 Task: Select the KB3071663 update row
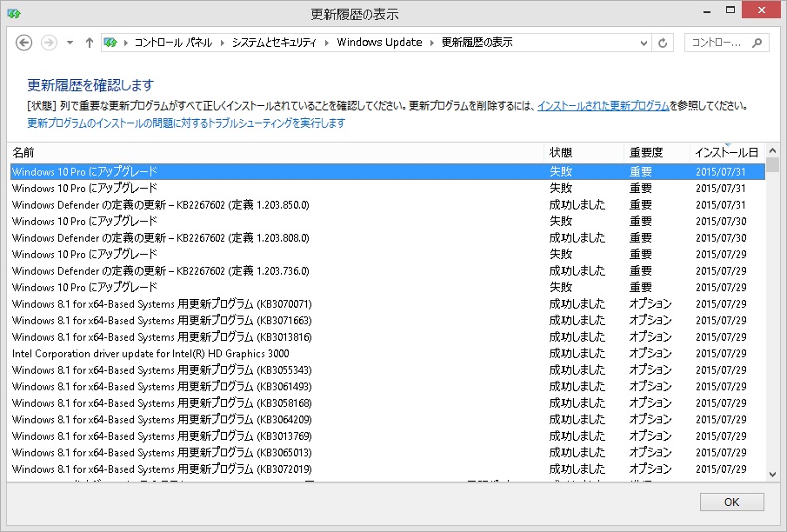[388, 321]
